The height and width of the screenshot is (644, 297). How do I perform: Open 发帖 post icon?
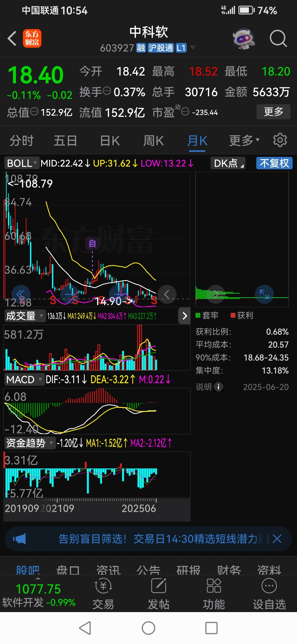coord(159,593)
